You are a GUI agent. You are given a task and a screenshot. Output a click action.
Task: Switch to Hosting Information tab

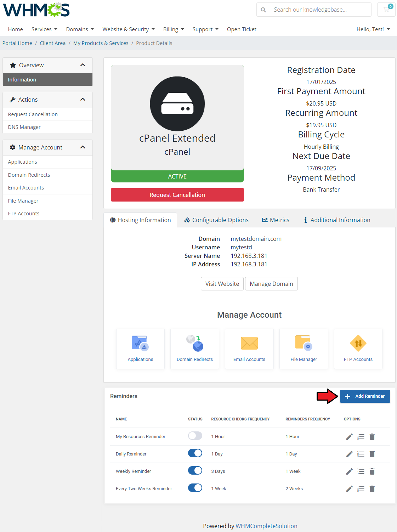(x=140, y=220)
